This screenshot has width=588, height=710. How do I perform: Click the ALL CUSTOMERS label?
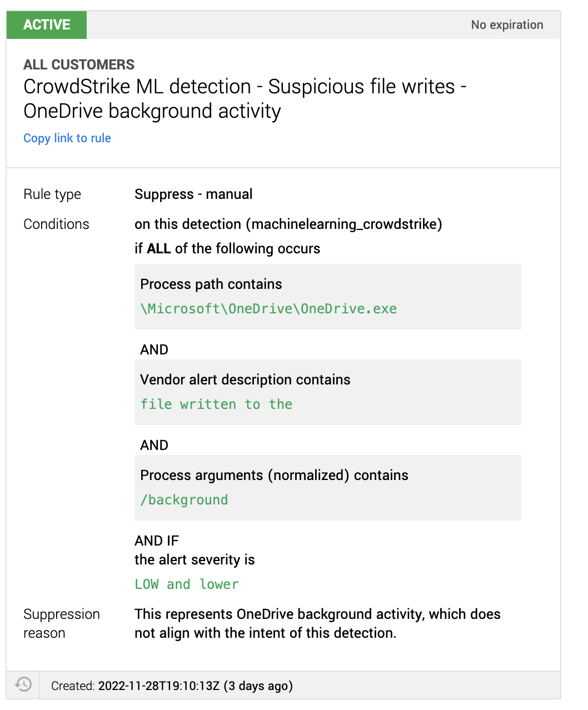79,64
